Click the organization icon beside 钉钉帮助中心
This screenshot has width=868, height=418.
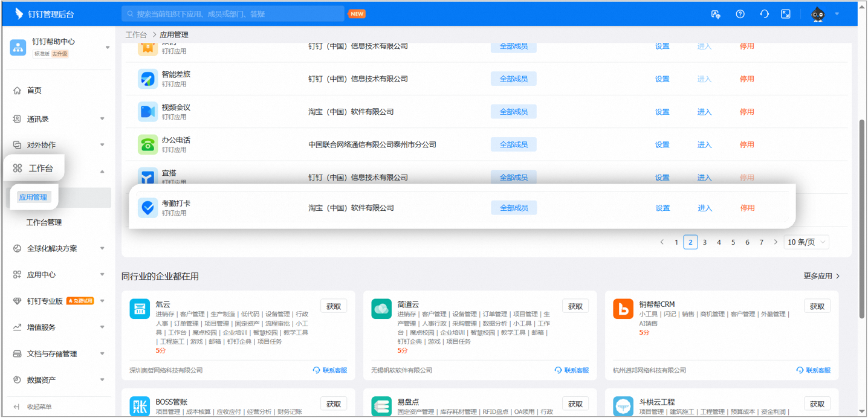[18, 47]
